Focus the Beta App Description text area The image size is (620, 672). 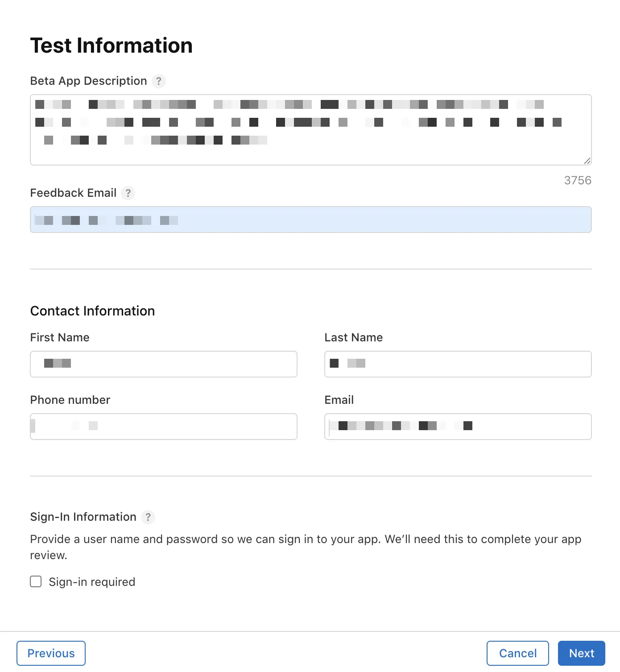[311, 130]
